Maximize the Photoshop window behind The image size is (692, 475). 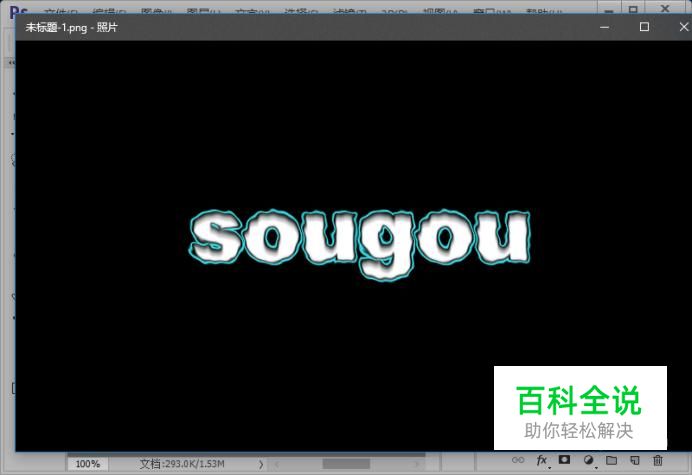(x=633, y=9)
